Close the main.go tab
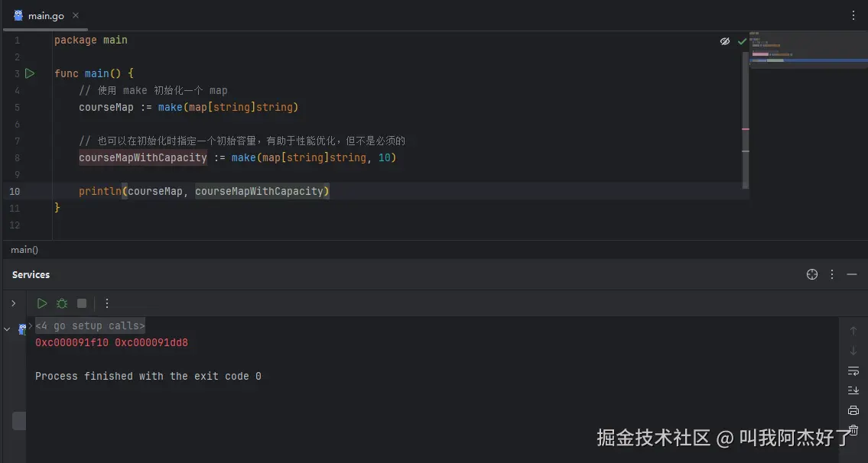This screenshot has width=868, height=463. point(75,15)
